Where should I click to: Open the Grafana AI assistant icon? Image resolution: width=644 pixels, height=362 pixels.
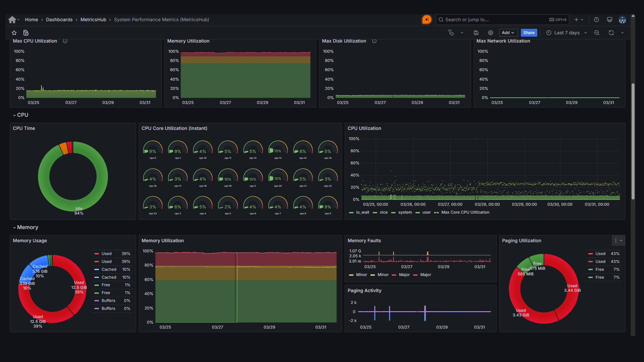427,20
